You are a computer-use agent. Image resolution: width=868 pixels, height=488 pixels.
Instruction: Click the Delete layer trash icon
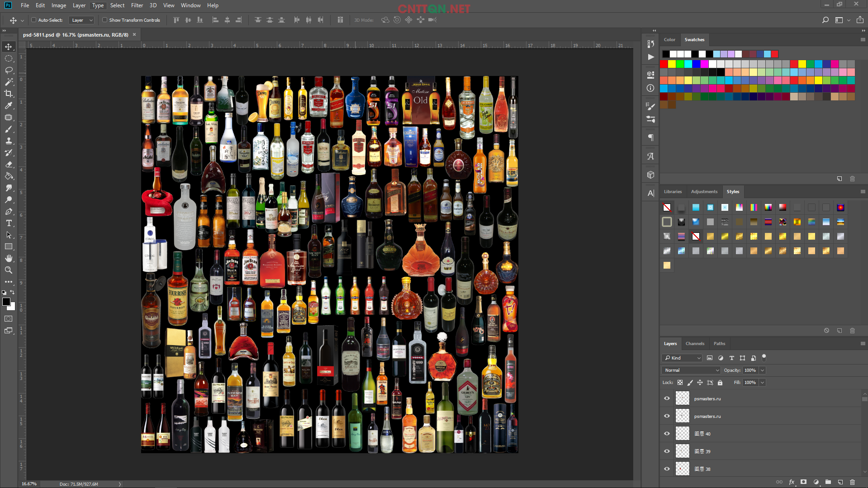(853, 482)
